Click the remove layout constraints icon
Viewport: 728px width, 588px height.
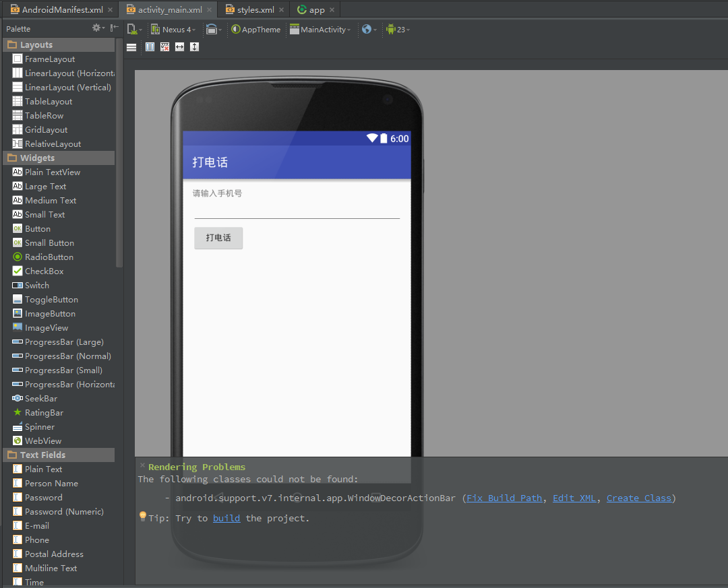pos(164,47)
